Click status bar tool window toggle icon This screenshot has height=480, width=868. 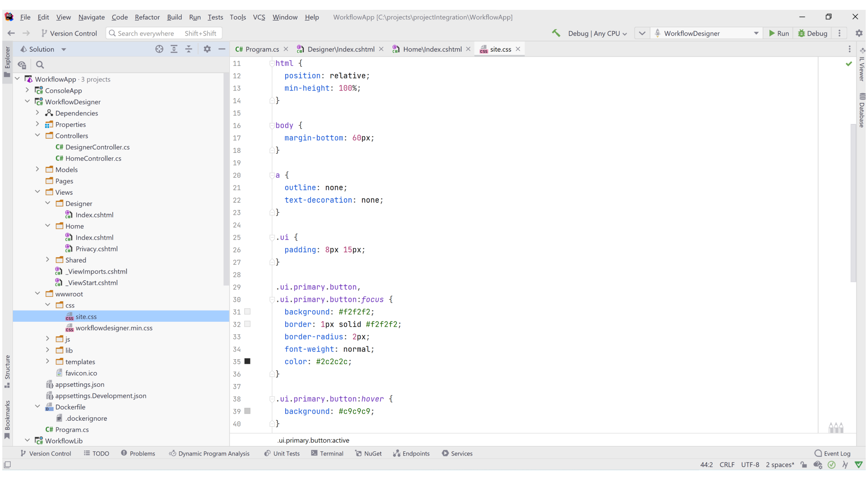coord(8,465)
